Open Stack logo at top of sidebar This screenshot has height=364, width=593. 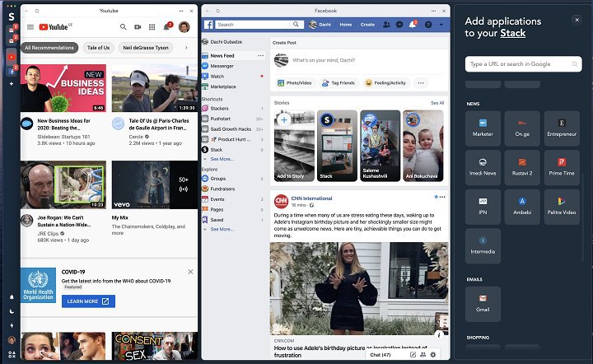click(12, 16)
